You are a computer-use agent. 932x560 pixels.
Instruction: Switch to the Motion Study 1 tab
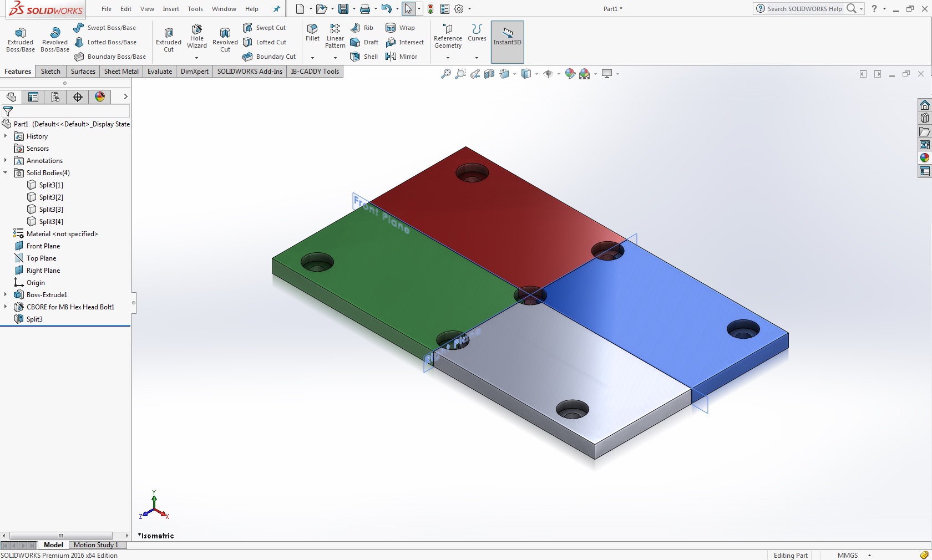click(95, 545)
